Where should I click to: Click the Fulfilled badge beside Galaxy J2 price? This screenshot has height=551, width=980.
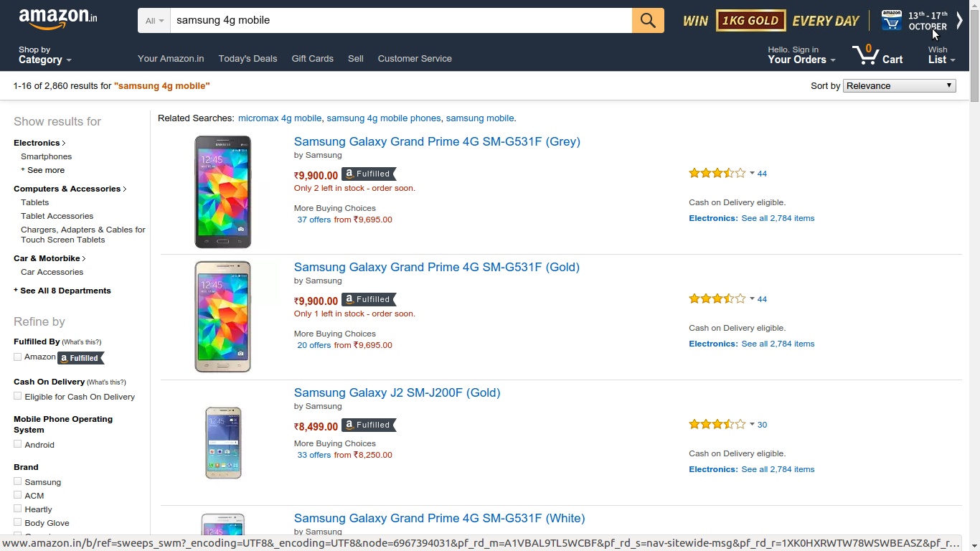pyautogui.click(x=369, y=425)
